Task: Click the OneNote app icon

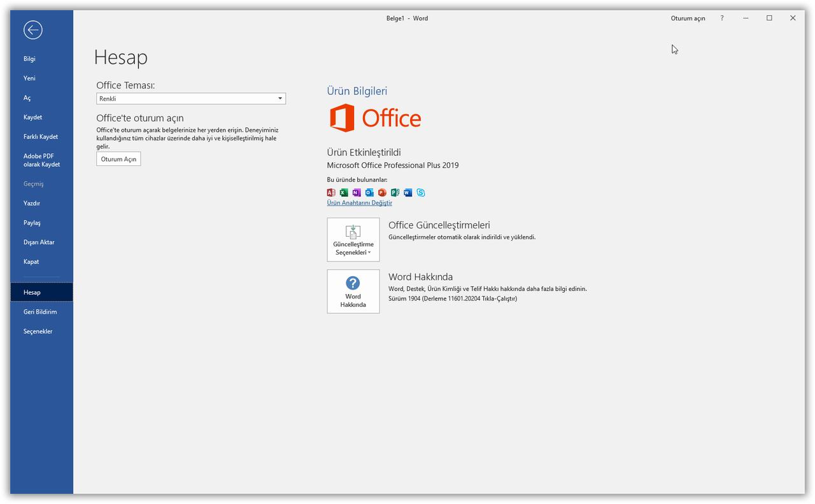Action: coord(357,193)
